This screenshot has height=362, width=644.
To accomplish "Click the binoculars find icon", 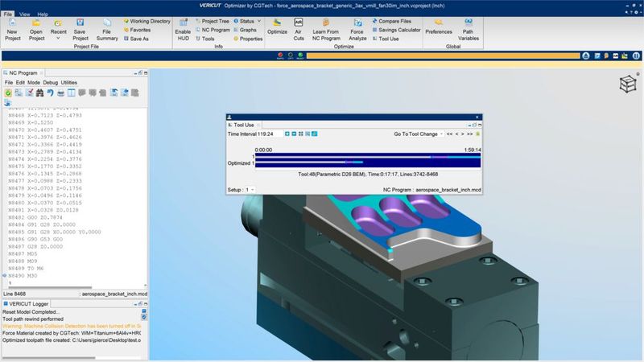I will tap(39, 93).
